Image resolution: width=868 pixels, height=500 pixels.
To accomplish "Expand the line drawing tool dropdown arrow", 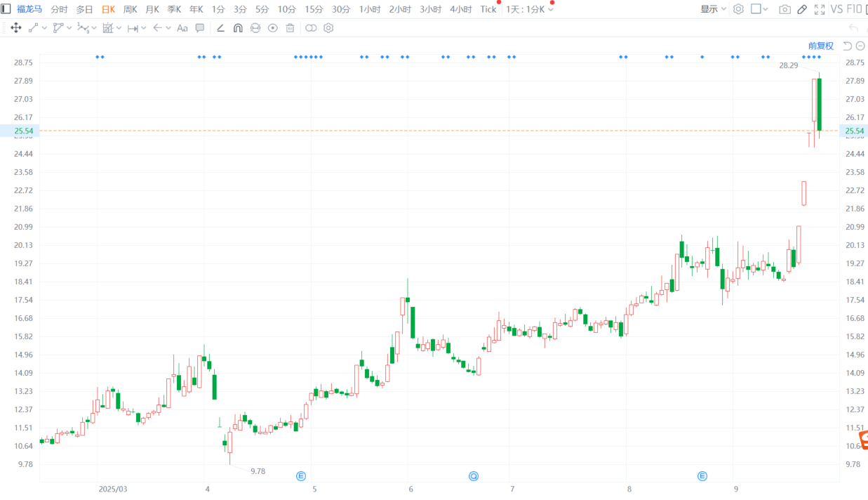I will [x=45, y=28].
